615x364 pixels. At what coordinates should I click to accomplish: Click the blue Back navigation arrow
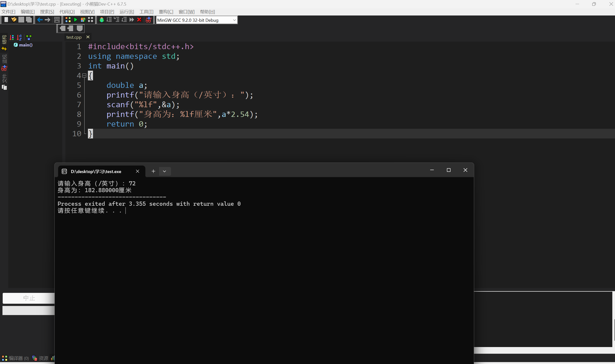[40, 20]
